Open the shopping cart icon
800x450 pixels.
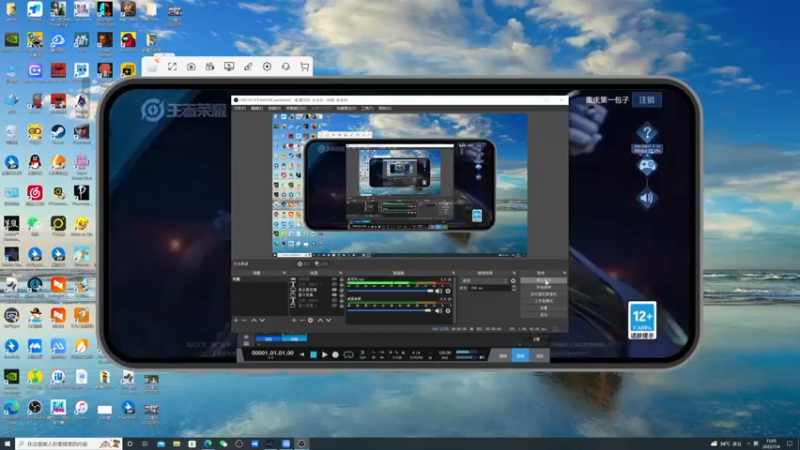pos(305,66)
